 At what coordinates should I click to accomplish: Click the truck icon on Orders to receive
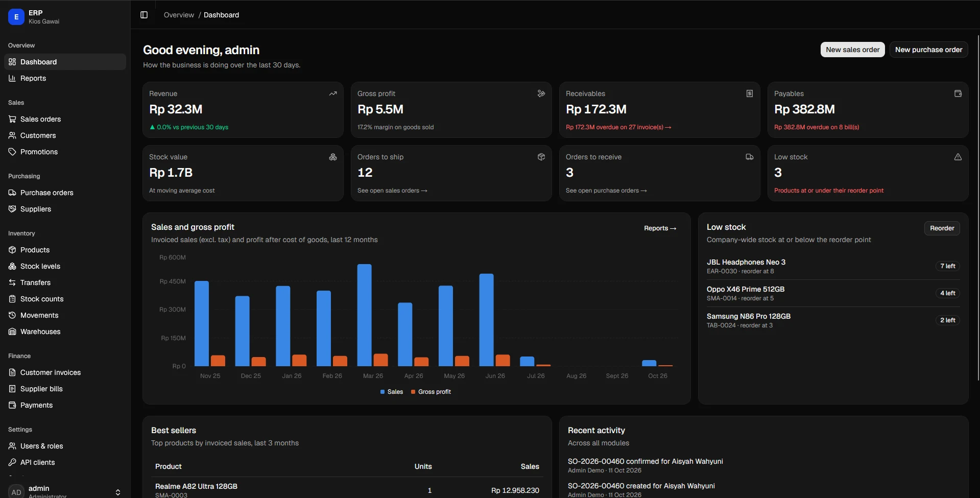[750, 157]
